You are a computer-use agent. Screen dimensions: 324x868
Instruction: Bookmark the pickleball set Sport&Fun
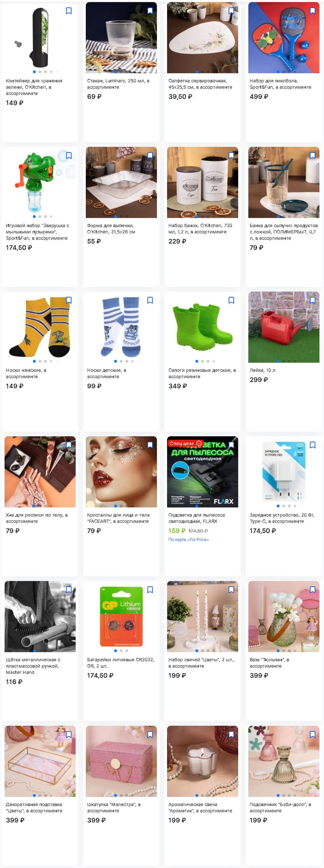[313, 11]
